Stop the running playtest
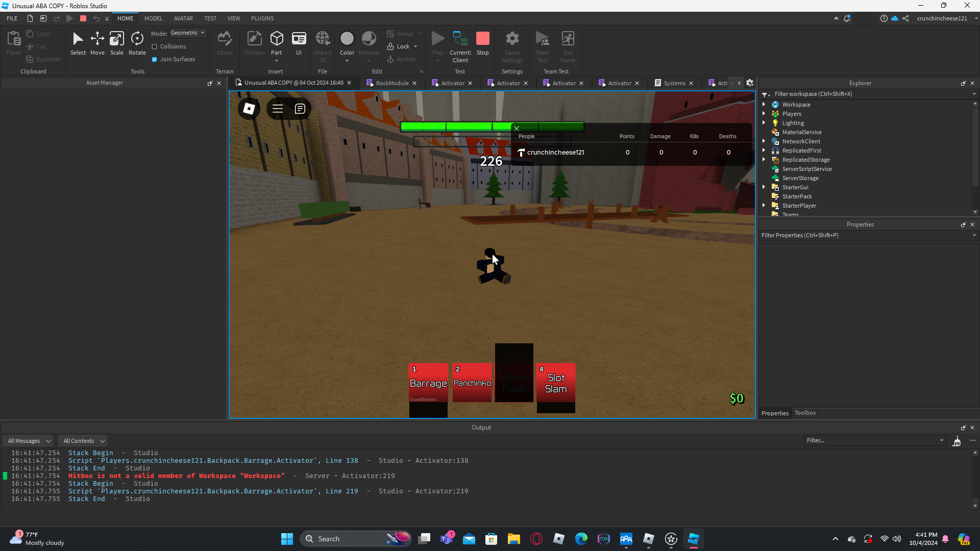 (x=483, y=43)
